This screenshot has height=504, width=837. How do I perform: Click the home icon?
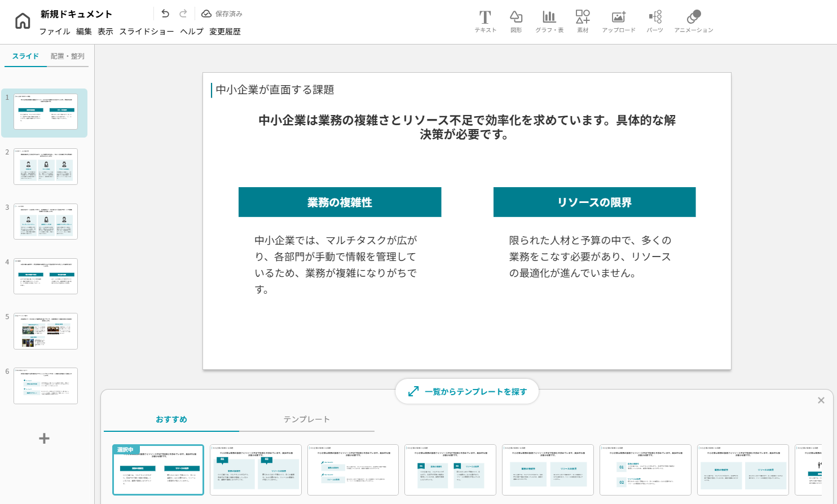[23, 21]
